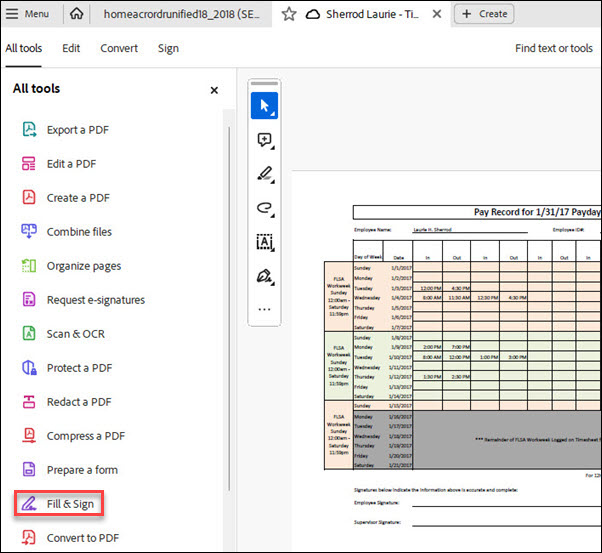602x553 pixels.
Task: Click the All tools panel scrollbar
Action: [228, 300]
